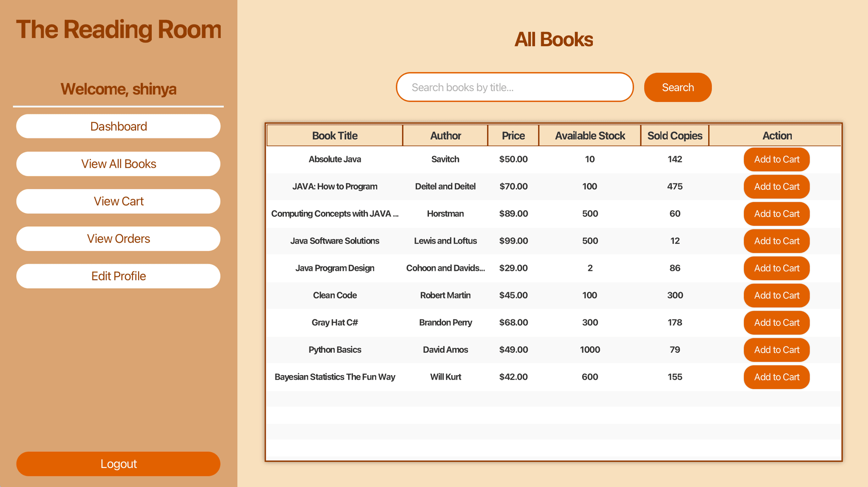This screenshot has height=487, width=868.
Task: Click the Search button
Action: click(x=677, y=87)
